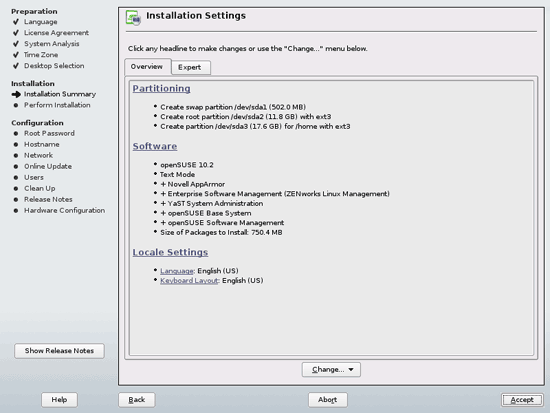Click the Keyboard Layout link

pos(189,280)
